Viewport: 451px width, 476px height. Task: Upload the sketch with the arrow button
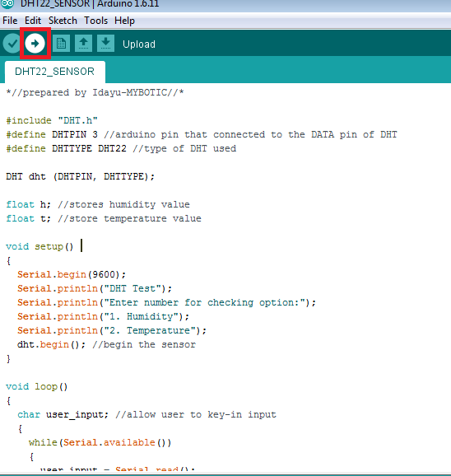(x=35, y=44)
